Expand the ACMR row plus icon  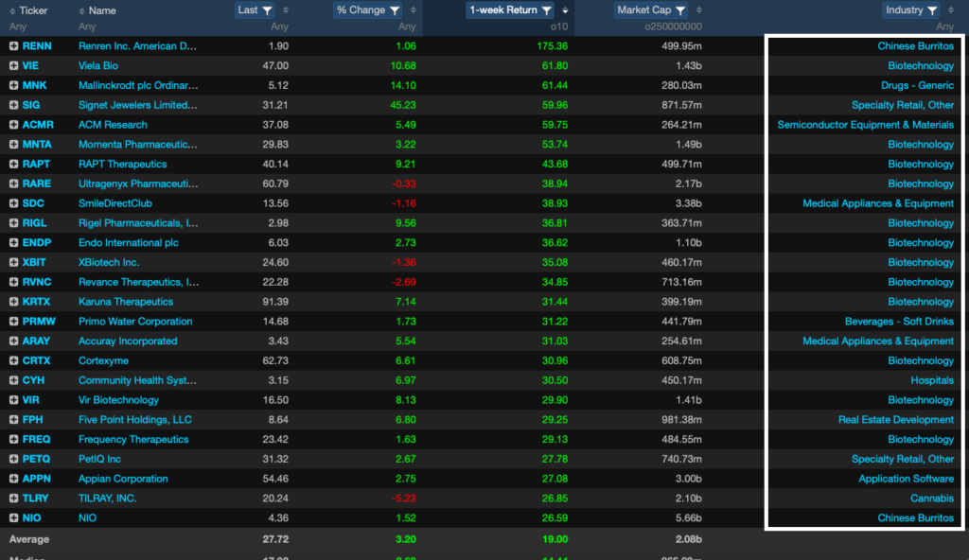[x=13, y=125]
